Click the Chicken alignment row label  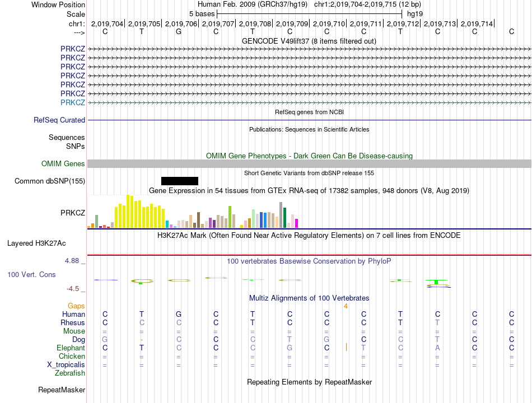pos(72,356)
